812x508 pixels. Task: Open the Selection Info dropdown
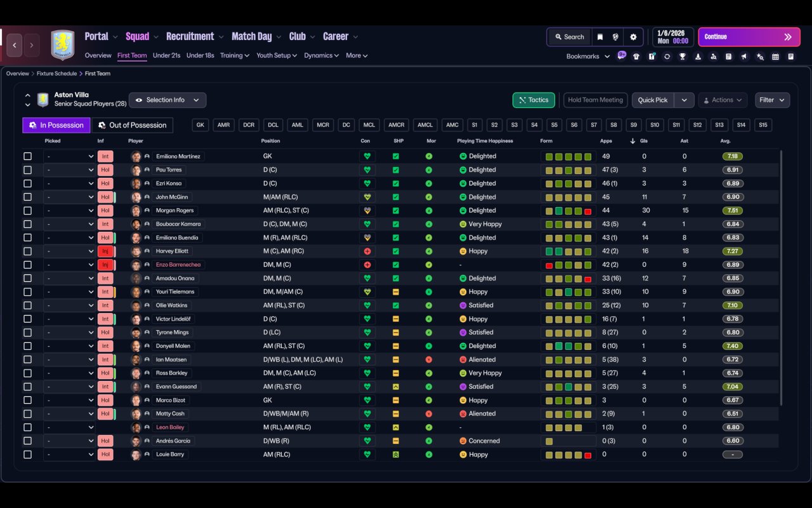point(167,100)
